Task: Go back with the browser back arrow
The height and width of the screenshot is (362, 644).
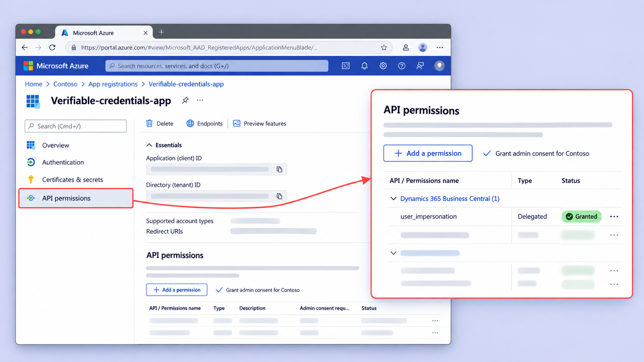Action: pos(25,47)
